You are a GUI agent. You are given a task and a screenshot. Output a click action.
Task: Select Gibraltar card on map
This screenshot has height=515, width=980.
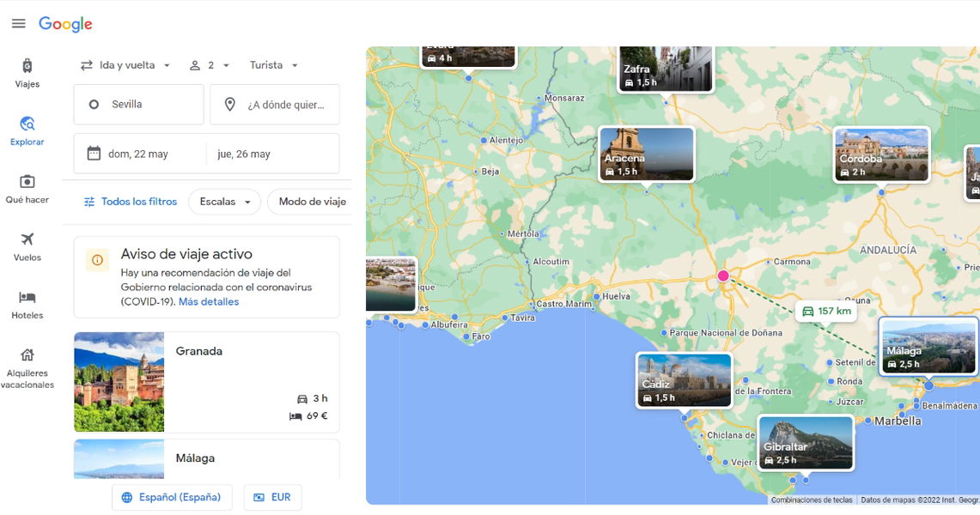[806, 443]
